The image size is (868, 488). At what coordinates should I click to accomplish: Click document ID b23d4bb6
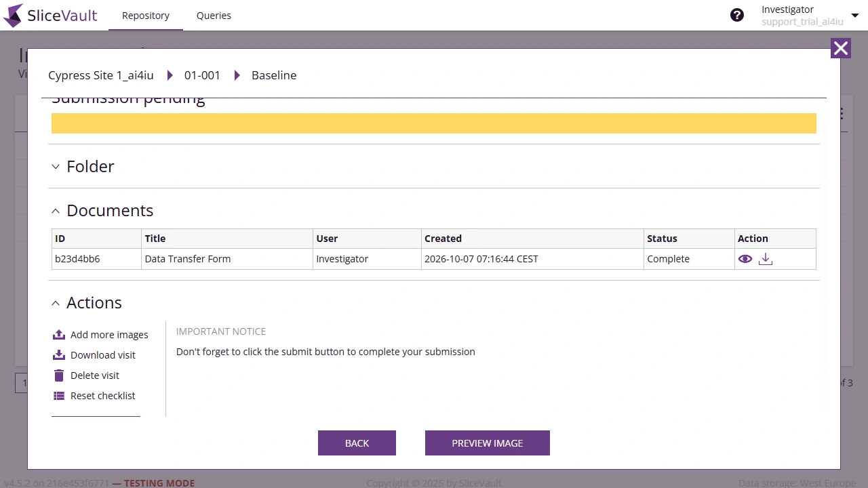[x=77, y=259]
